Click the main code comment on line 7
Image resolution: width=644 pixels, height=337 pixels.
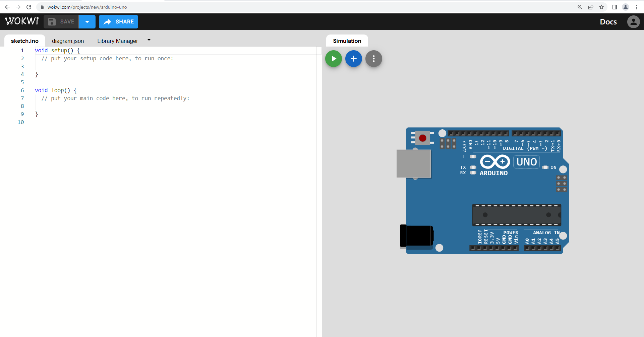115,98
